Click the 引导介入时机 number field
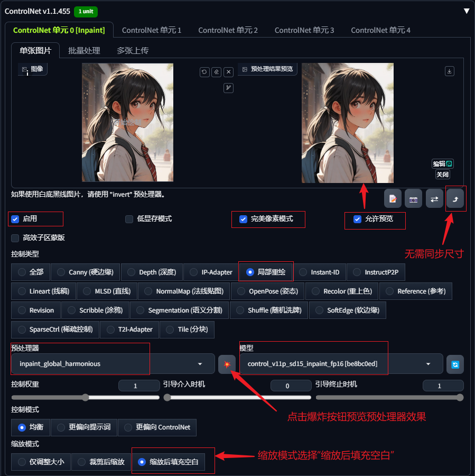This screenshot has height=476, width=475. coord(291,386)
